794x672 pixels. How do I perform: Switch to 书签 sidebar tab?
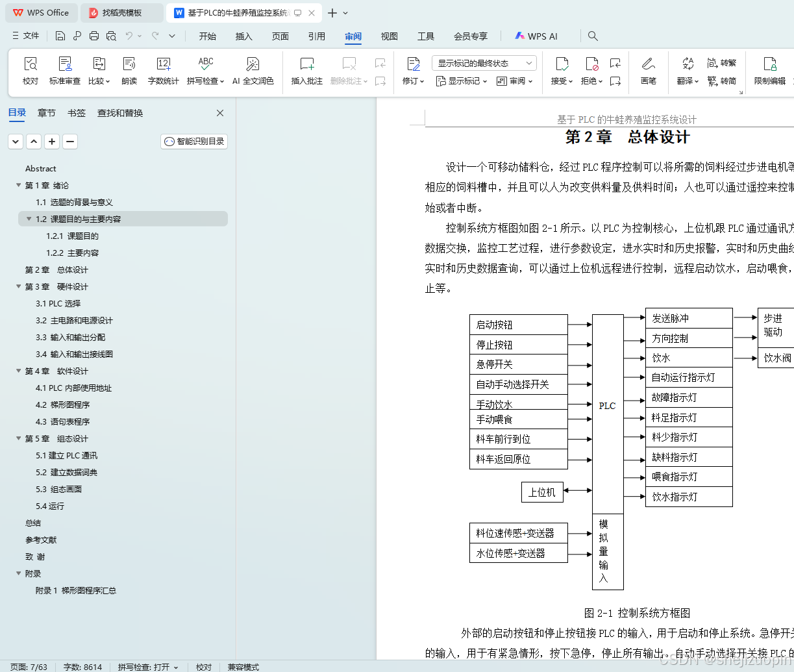(x=77, y=113)
